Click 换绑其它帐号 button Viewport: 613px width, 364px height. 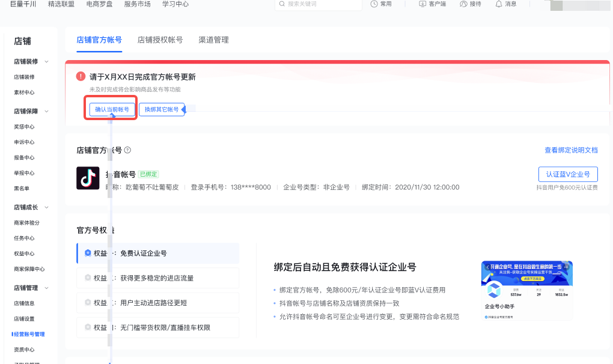[x=162, y=109]
